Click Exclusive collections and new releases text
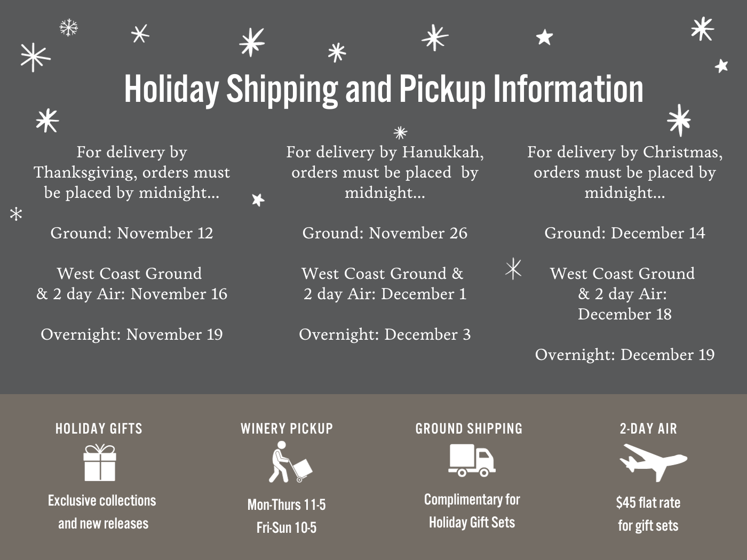 tap(102, 512)
